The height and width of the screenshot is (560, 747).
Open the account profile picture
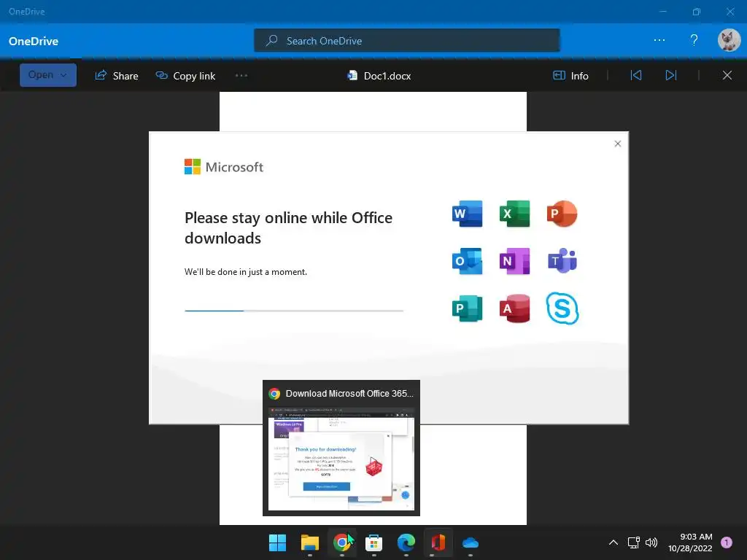click(729, 40)
